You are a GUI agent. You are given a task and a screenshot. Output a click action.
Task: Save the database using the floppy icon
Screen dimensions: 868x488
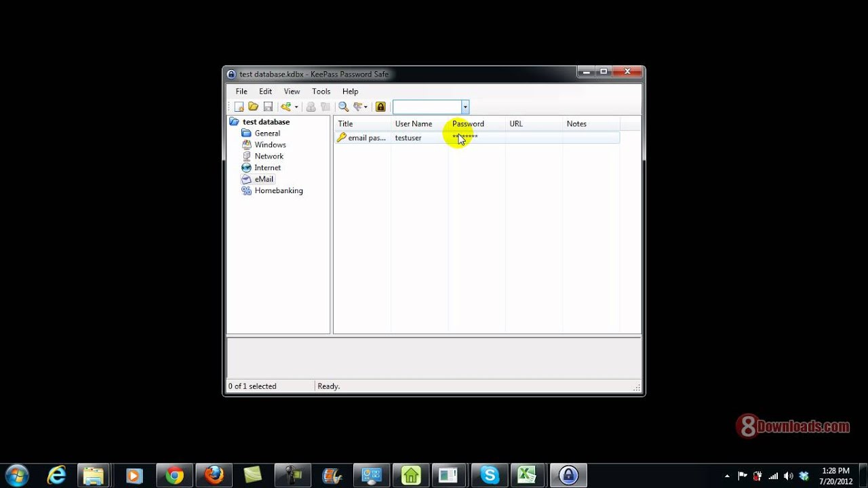268,106
